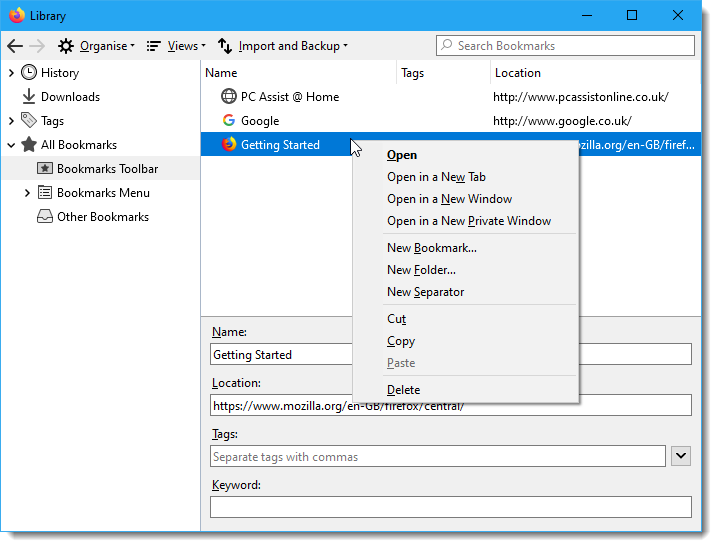The height and width of the screenshot is (547, 717).
Task: Click the Google G favicon
Action: [229, 120]
